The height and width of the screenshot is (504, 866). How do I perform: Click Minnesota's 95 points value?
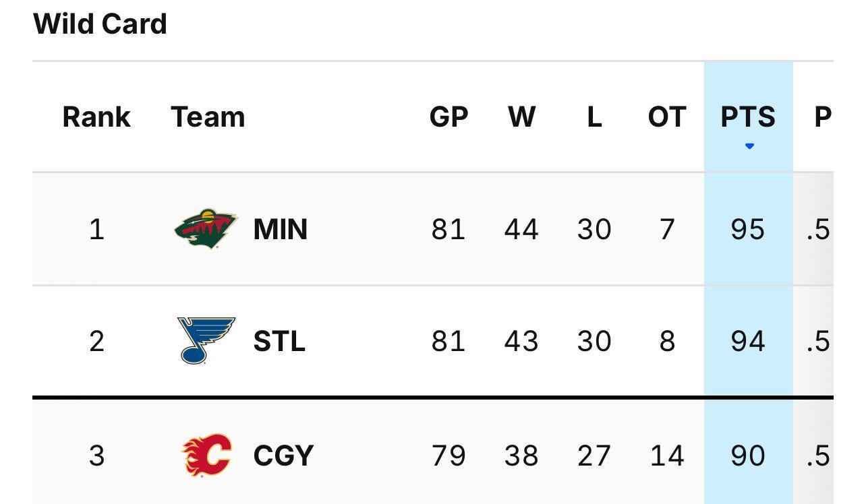pos(748,230)
